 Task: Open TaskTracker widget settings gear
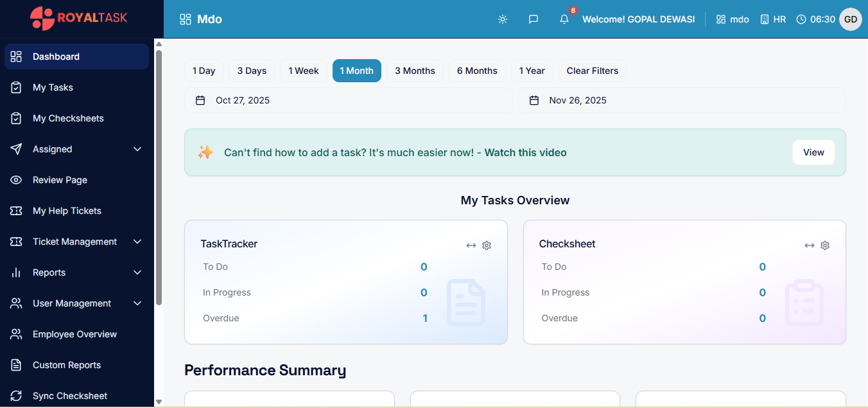click(x=487, y=245)
